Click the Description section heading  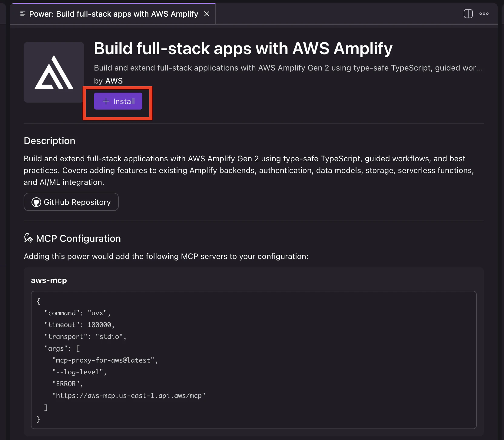49,141
